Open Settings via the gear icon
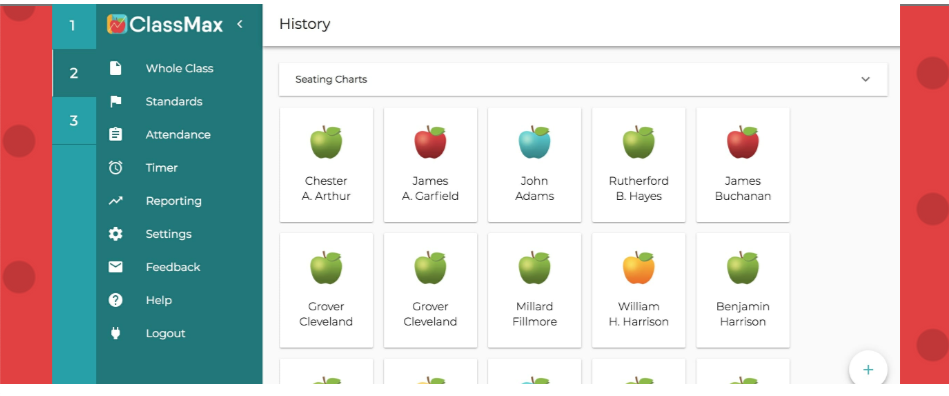This screenshot has width=949, height=396. pyautogui.click(x=116, y=234)
